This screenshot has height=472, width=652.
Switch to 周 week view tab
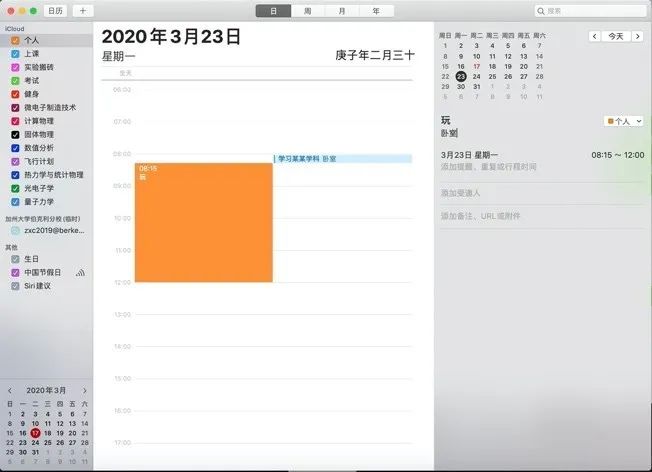click(x=307, y=10)
